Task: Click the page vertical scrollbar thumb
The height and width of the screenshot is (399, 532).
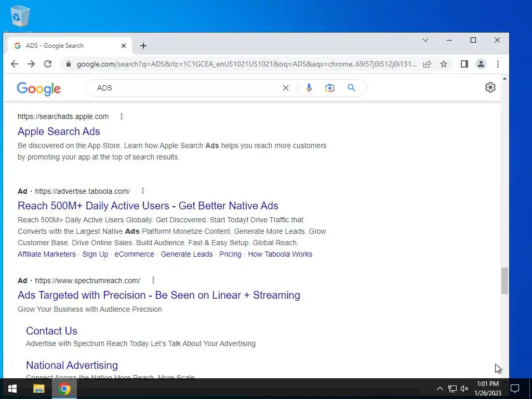Action: 504,281
